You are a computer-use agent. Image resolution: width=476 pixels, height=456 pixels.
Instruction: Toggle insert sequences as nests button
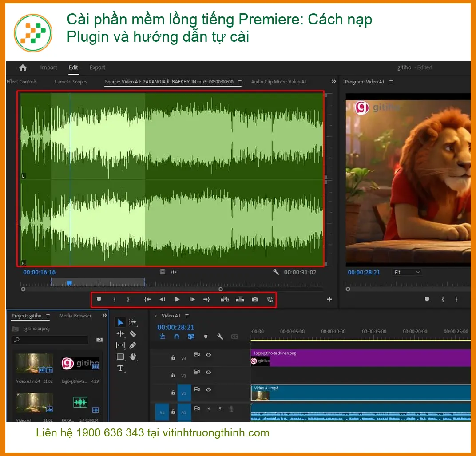[162, 337]
